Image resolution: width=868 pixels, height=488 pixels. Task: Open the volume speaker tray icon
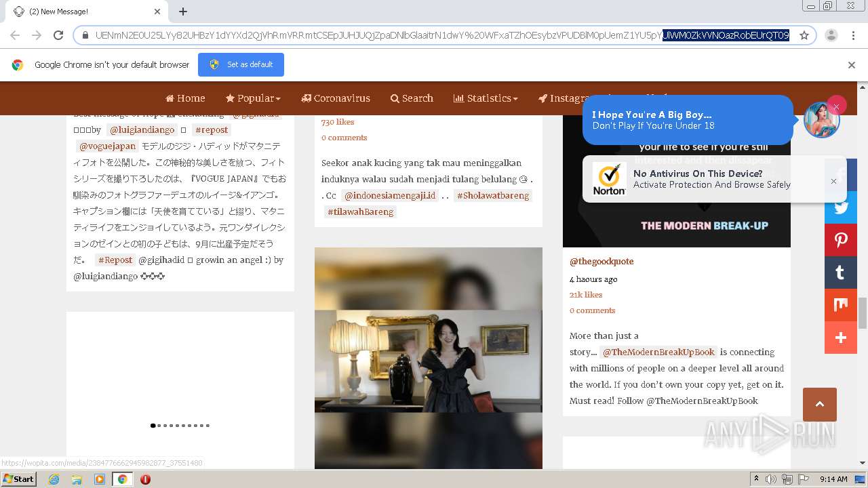click(x=771, y=479)
